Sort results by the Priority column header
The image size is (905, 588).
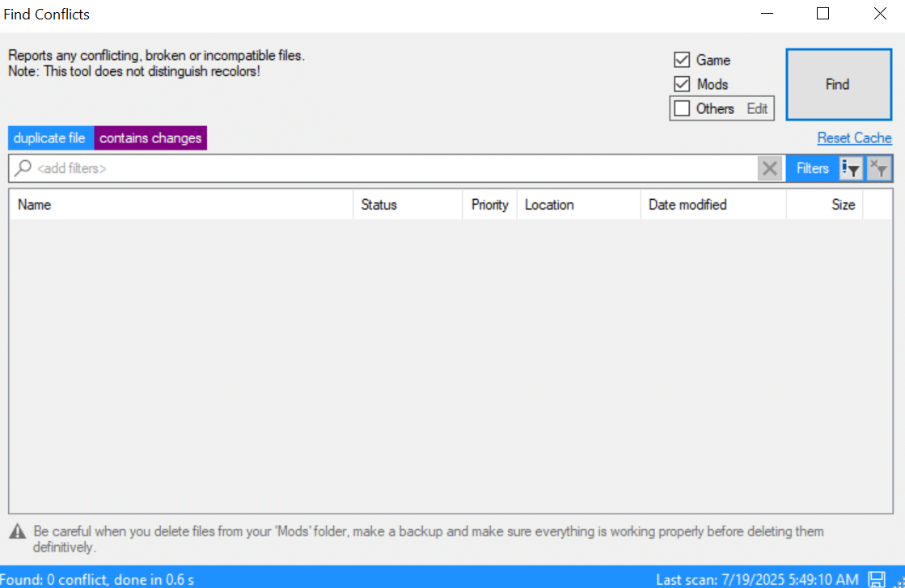(x=489, y=205)
